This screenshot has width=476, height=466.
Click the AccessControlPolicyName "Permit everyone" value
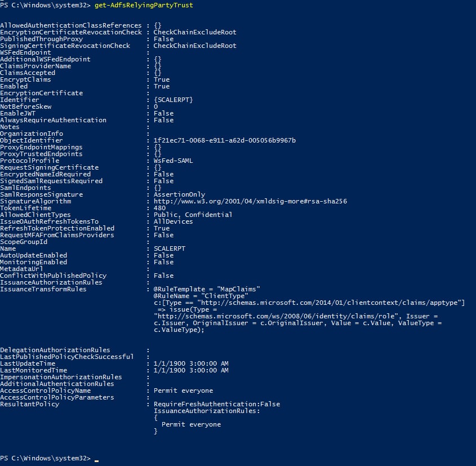(183, 390)
